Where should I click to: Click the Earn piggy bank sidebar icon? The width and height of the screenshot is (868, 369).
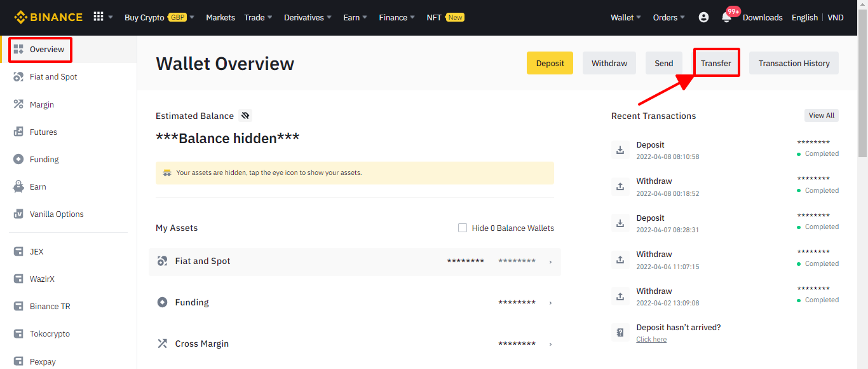(x=18, y=186)
